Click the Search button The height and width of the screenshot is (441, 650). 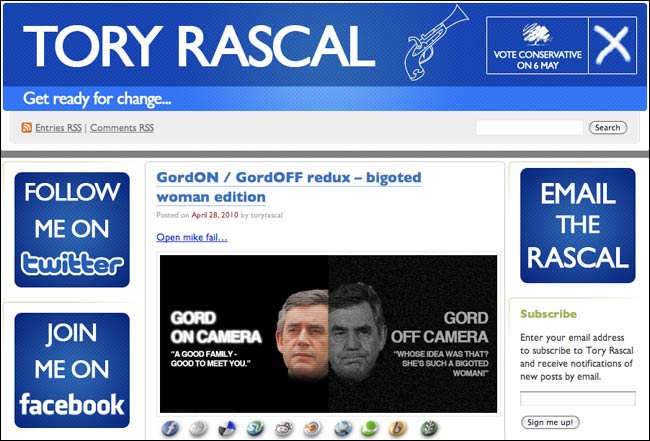(608, 128)
